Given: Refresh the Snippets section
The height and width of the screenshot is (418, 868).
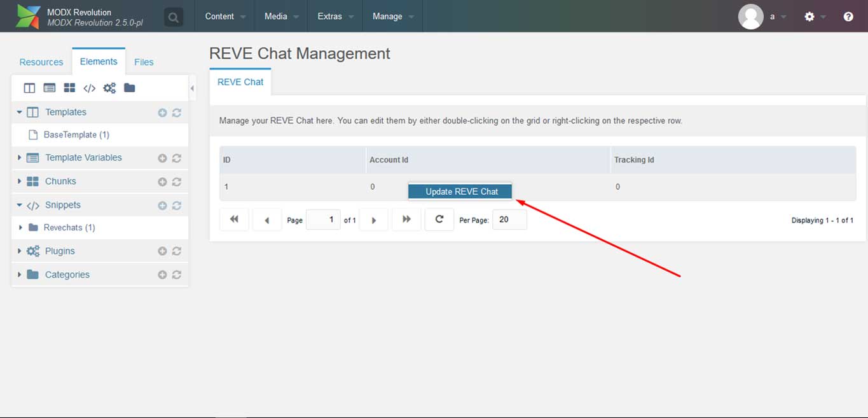Looking at the screenshot, I should pos(177,206).
